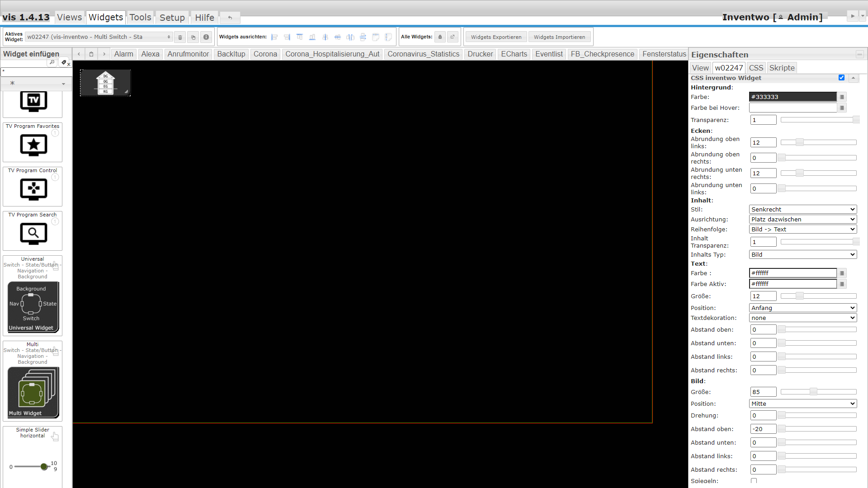The image size is (868, 488).
Task: Click the Widgets Exportieren button
Action: coord(495,37)
